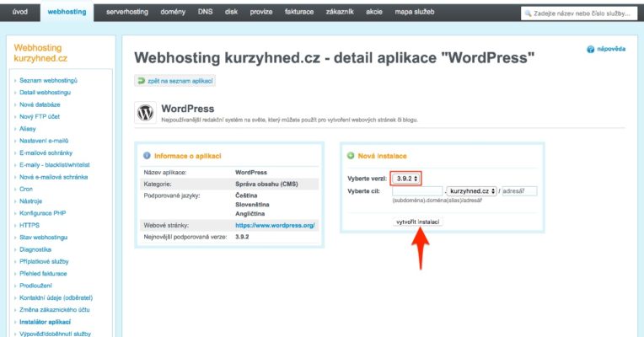Open Seznam webhostingů in sidebar
The width and height of the screenshot is (644, 337).
click(48, 80)
